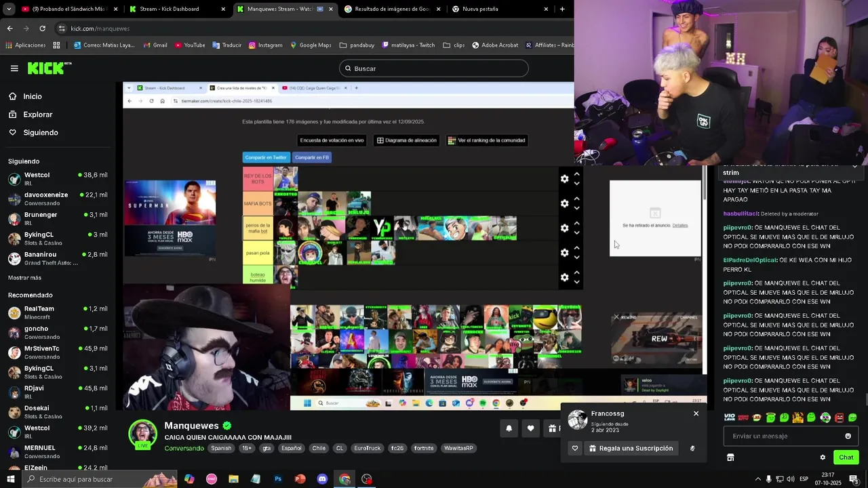Switch to Resultado de imágenes tab

click(393, 9)
